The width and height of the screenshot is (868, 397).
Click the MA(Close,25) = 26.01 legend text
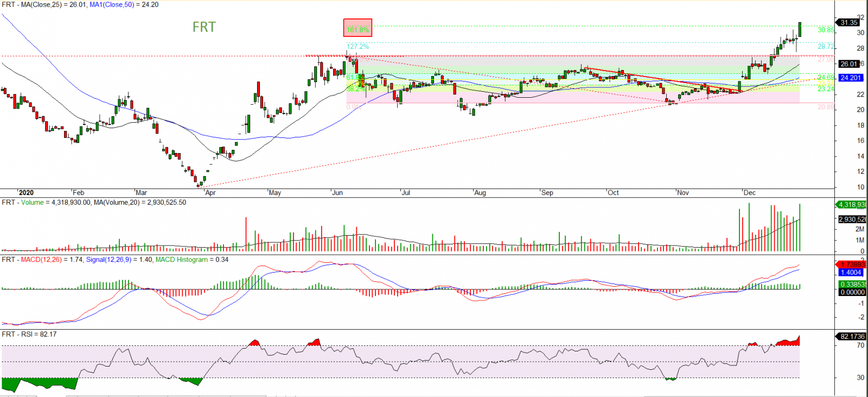54,4
